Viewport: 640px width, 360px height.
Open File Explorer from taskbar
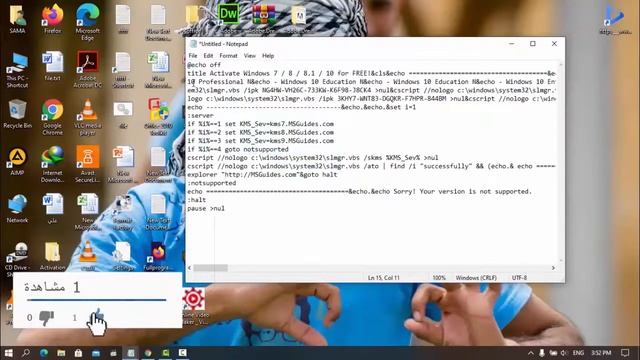tap(61, 353)
